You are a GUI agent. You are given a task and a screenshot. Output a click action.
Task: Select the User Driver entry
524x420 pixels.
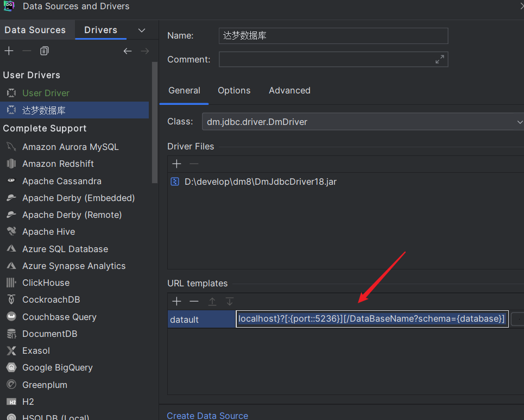coord(74,93)
